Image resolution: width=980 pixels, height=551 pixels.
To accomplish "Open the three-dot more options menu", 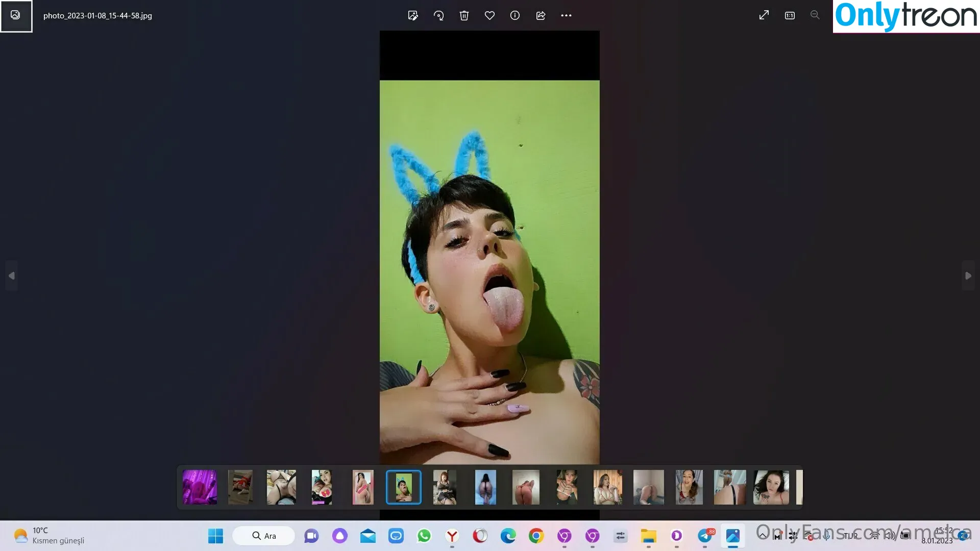I will (x=566, y=15).
